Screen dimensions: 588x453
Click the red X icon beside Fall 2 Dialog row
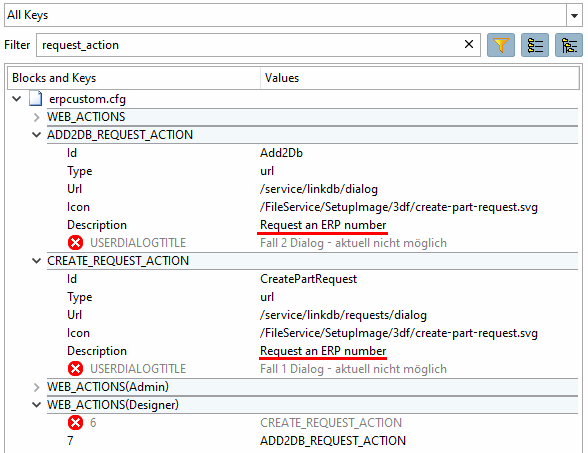pyautogui.click(x=75, y=243)
